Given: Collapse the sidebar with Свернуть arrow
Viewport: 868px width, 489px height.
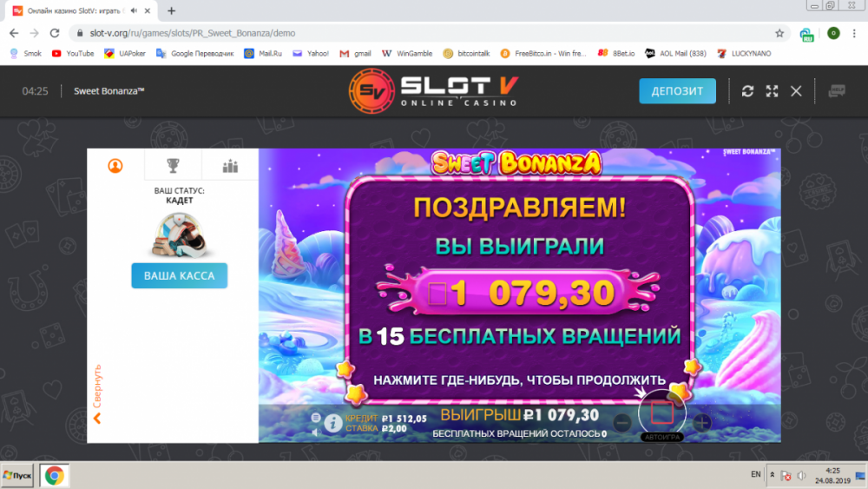Looking at the screenshot, I should pyautogui.click(x=97, y=393).
